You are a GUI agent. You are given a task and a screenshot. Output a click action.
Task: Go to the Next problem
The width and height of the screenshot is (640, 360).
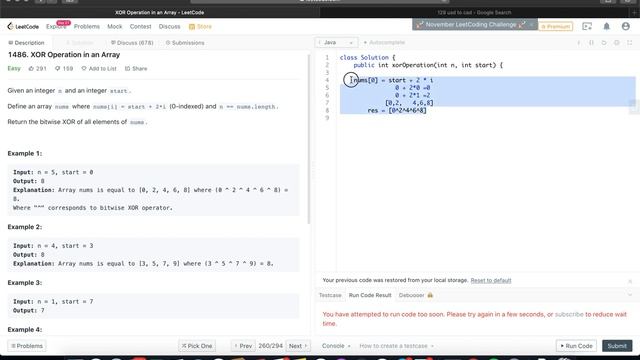click(x=298, y=346)
